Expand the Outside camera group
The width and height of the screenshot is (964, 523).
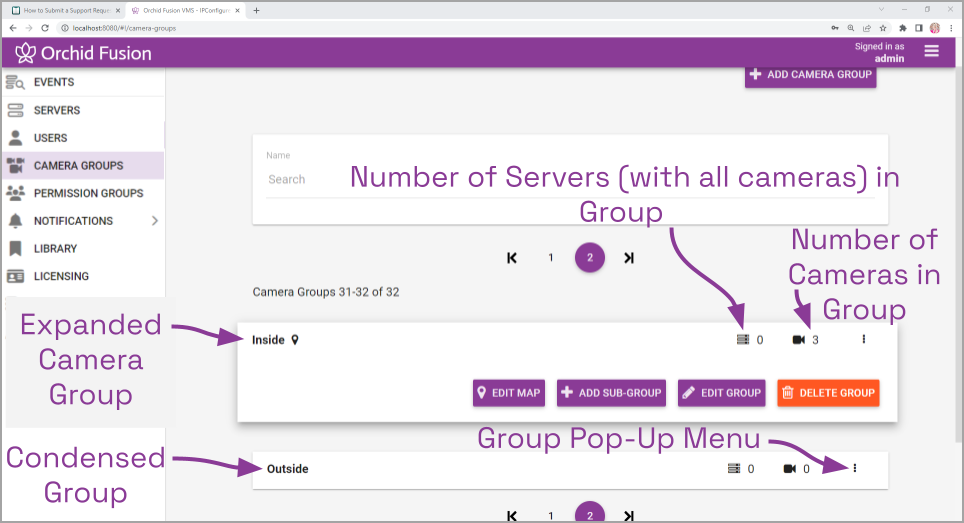pos(287,469)
